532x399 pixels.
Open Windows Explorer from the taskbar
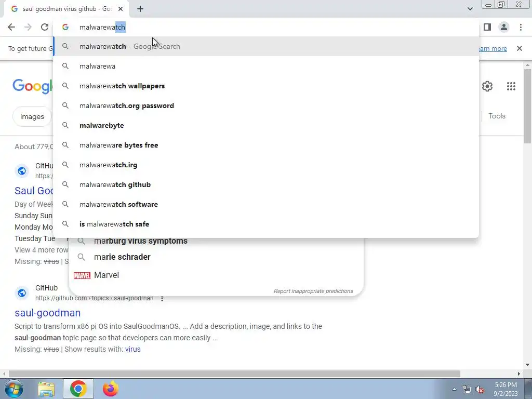pyautogui.click(x=46, y=389)
